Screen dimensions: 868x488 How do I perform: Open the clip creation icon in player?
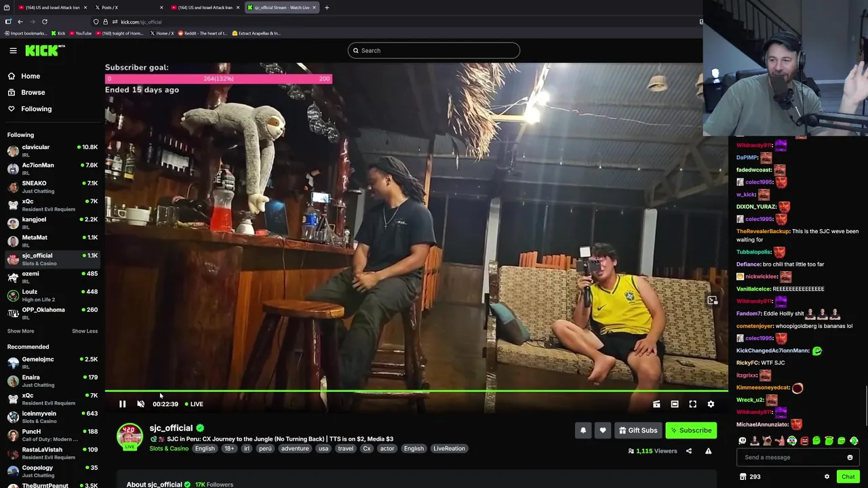(656, 404)
